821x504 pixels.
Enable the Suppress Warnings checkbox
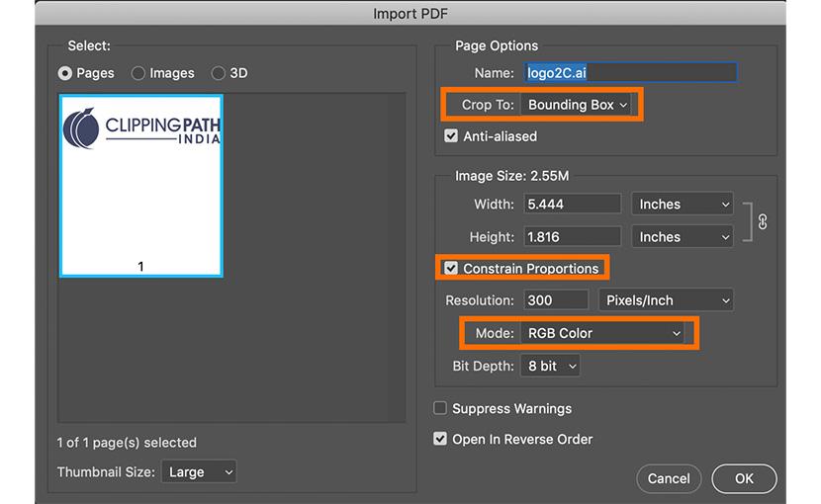pos(440,408)
